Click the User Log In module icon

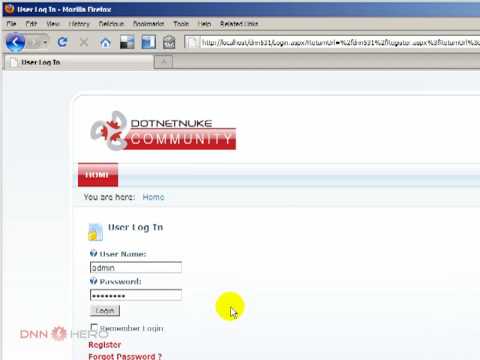pos(95,232)
